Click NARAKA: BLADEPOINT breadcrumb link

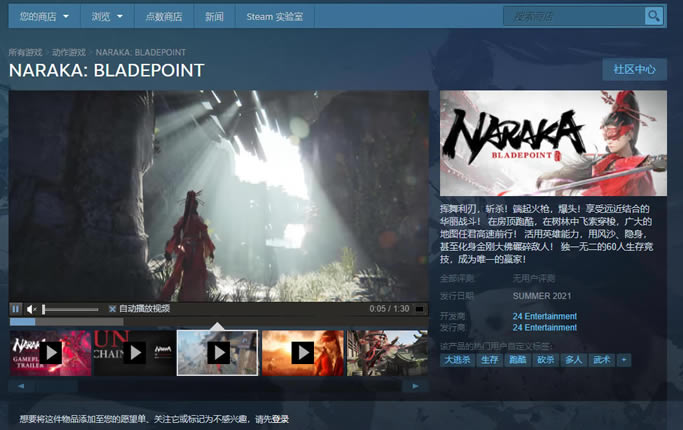point(140,52)
